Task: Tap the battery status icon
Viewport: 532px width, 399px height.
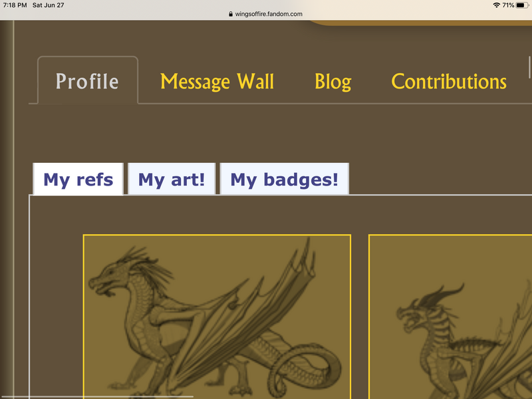Action: coord(522,5)
